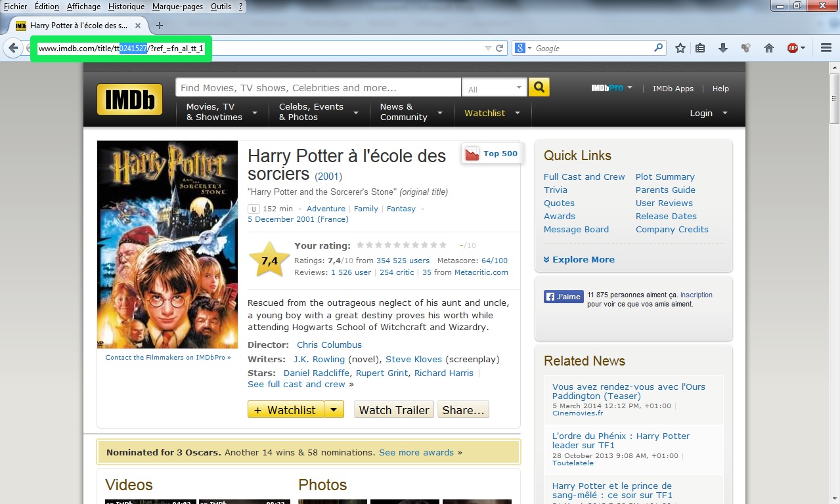Click the Watch Trailer button
Screen dimensions: 840x504
click(x=394, y=409)
